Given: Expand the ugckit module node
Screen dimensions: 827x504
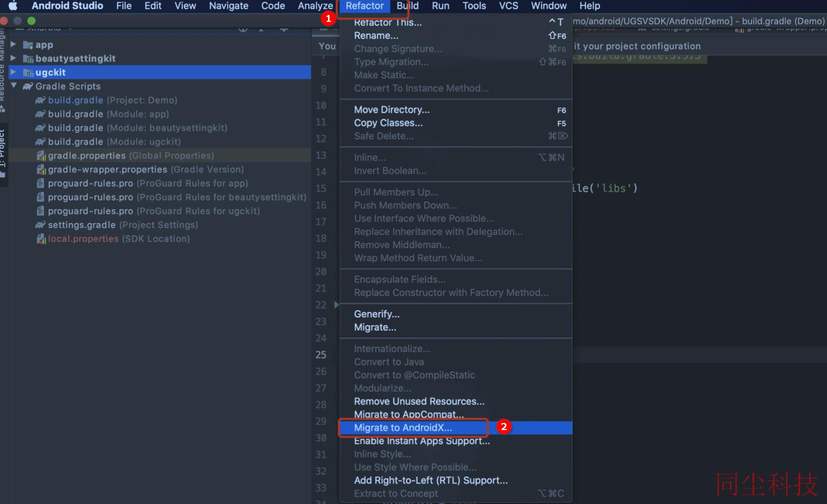Looking at the screenshot, I should (x=13, y=72).
